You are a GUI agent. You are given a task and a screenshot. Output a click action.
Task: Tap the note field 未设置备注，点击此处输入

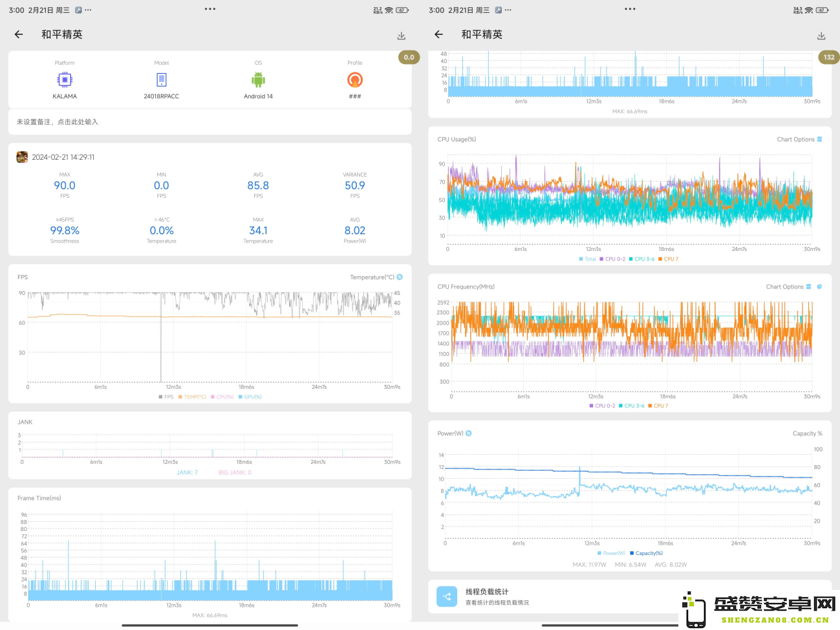(210, 122)
